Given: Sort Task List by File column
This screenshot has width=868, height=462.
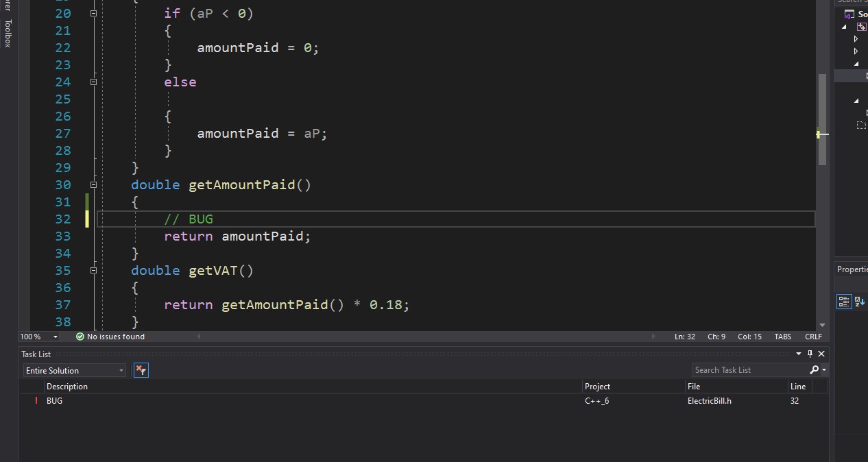Looking at the screenshot, I should [x=736, y=387].
